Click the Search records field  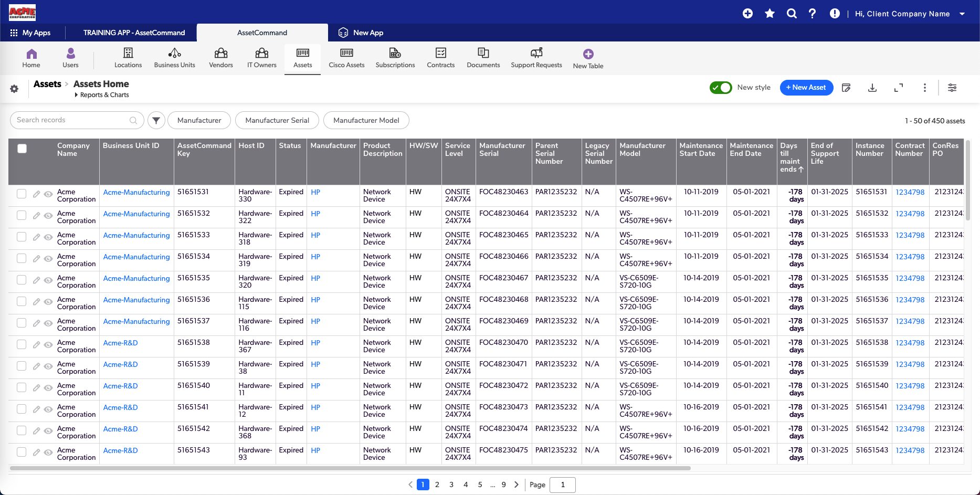tap(77, 120)
